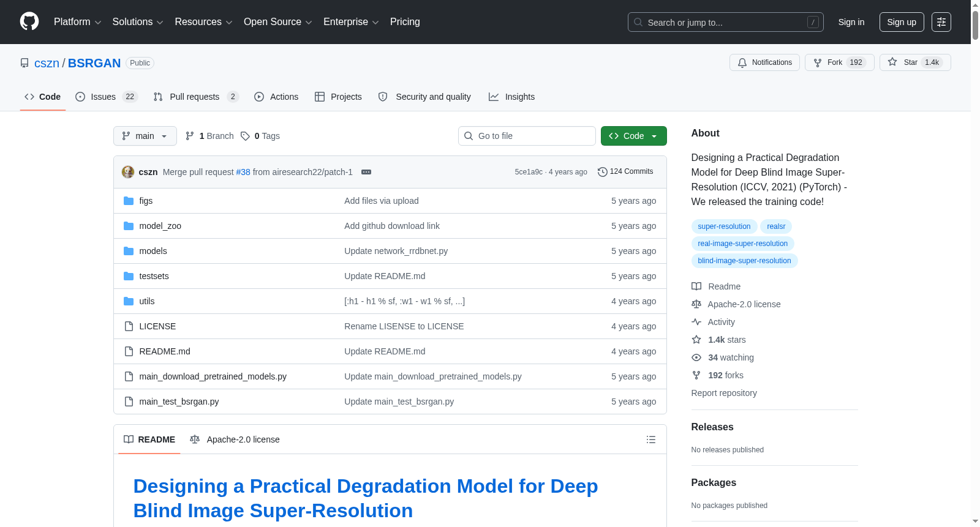Image resolution: width=980 pixels, height=527 pixels.
Task: Select the Code repository tab
Action: point(43,97)
